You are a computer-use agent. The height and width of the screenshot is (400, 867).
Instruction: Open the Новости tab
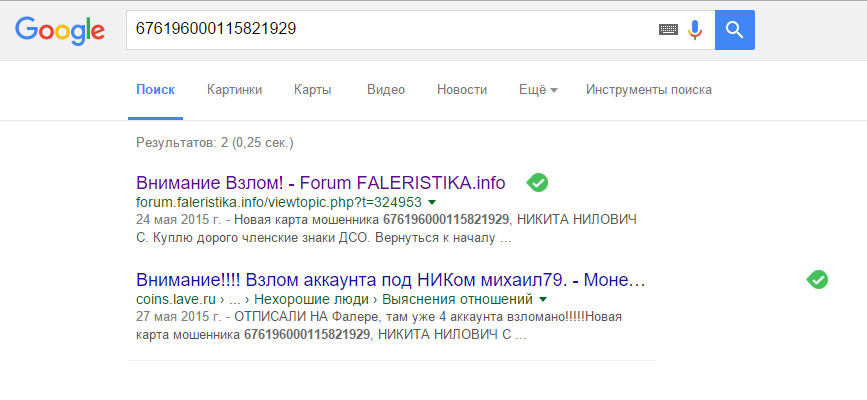[462, 90]
